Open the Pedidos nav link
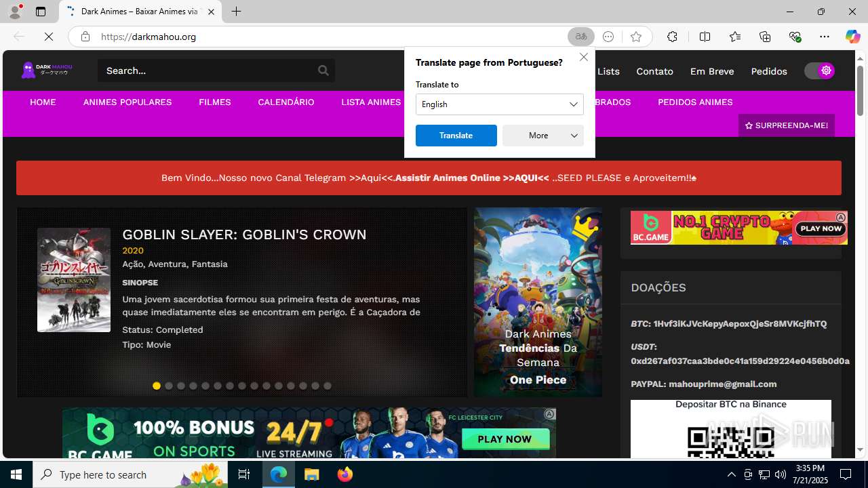 pyautogui.click(x=769, y=71)
